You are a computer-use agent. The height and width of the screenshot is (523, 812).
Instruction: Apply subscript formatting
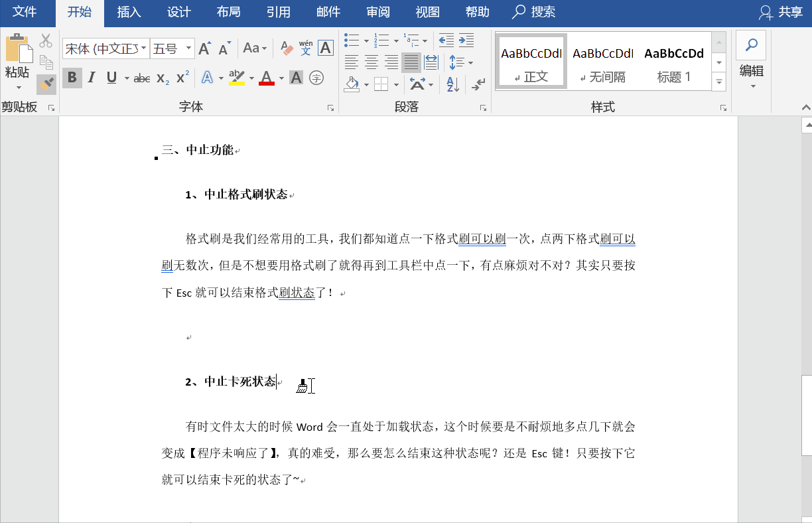163,78
